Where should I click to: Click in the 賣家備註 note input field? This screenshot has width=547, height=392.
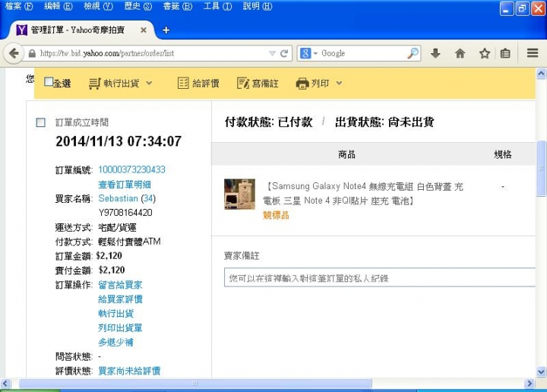(380, 277)
